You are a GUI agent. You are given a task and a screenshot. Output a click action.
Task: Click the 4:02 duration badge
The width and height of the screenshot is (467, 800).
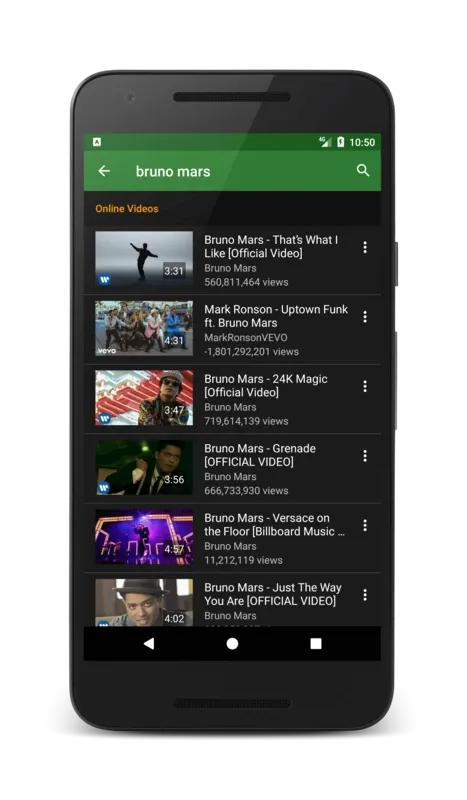174,618
